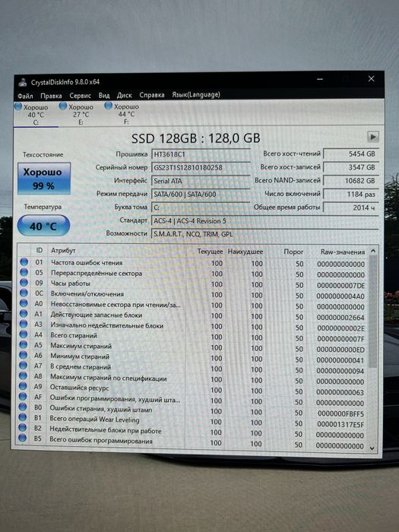Click the next disk arrow button

(x=373, y=137)
